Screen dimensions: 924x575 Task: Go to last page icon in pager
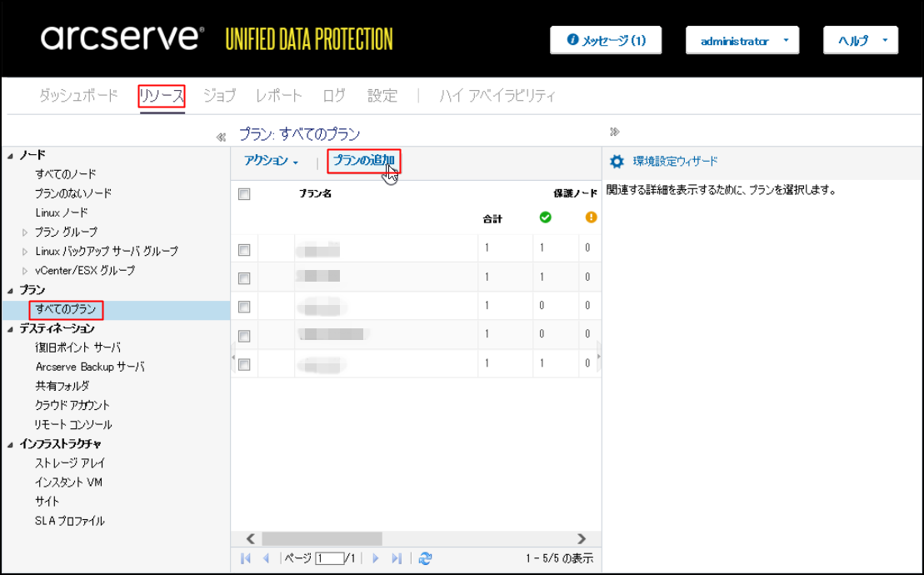[x=397, y=557]
